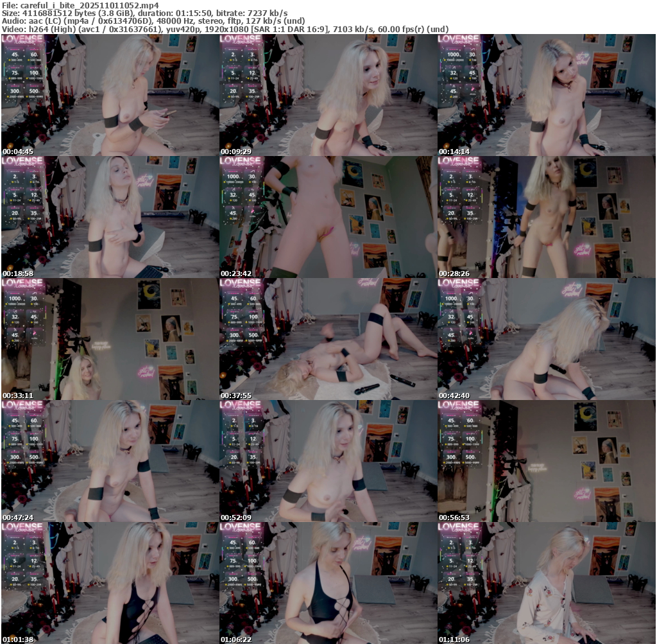Open the thumbnail stamped 01:11:06
The image size is (657, 644).
[x=547, y=583]
